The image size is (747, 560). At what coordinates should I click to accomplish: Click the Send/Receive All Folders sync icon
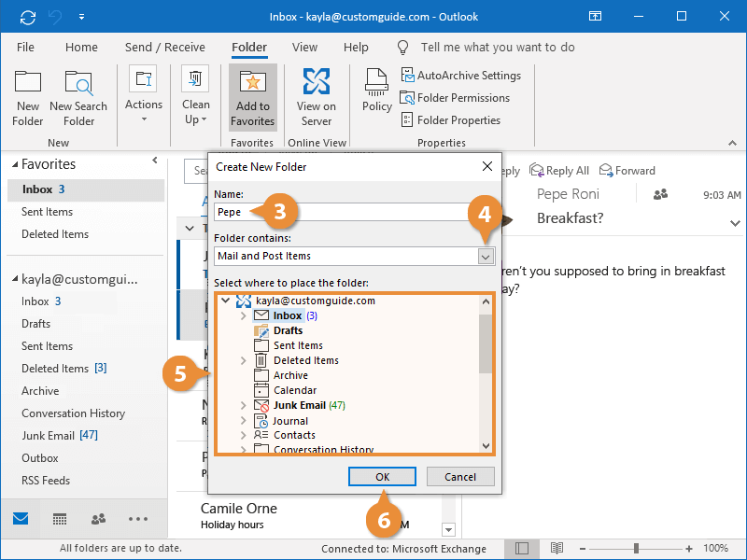click(x=28, y=17)
